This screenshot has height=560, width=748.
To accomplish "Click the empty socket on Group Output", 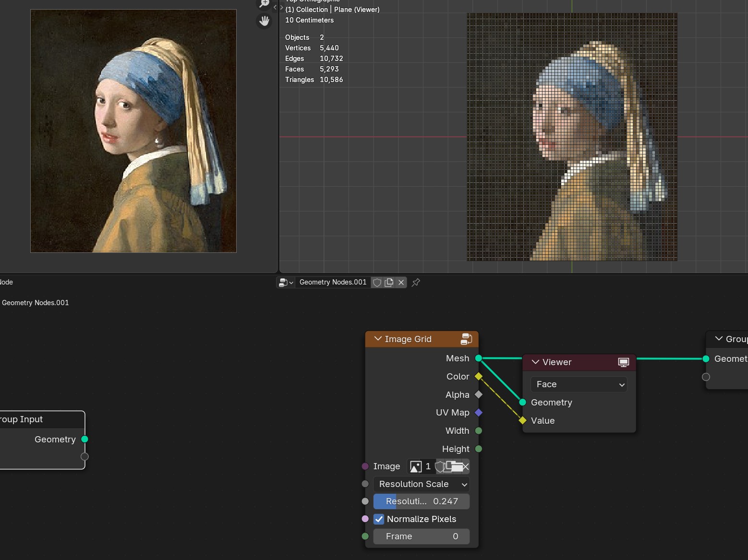I will pyautogui.click(x=706, y=377).
